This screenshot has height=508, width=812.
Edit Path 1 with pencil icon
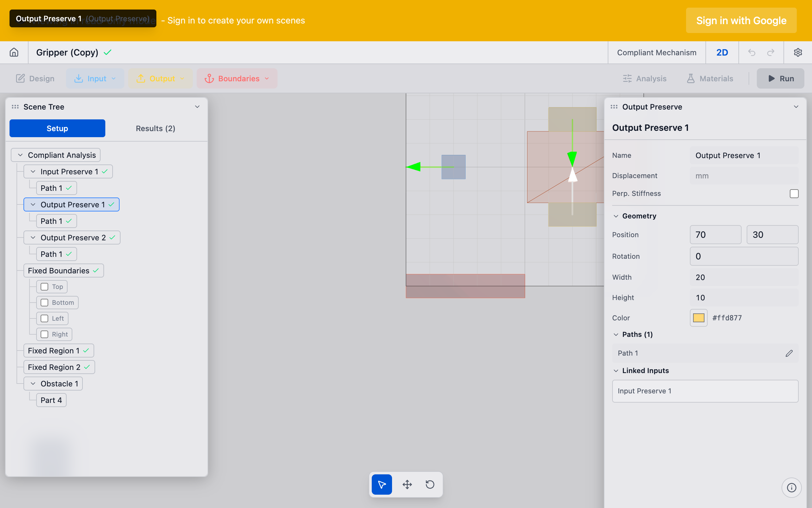point(789,353)
